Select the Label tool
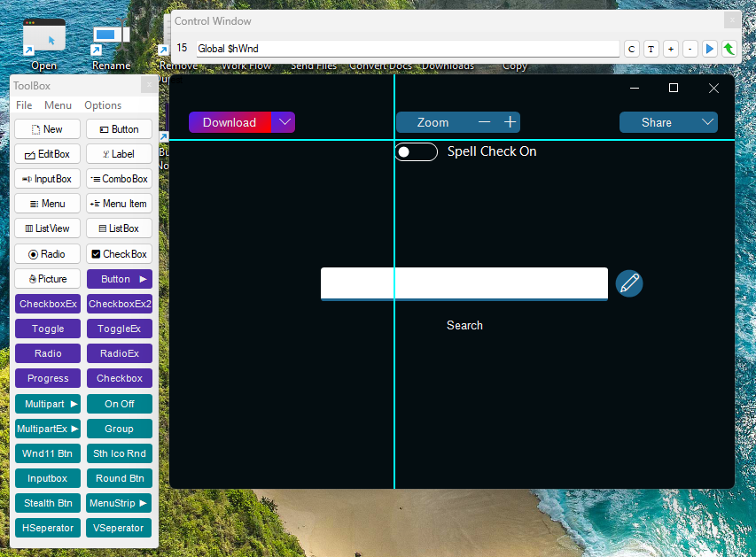 [x=119, y=154]
